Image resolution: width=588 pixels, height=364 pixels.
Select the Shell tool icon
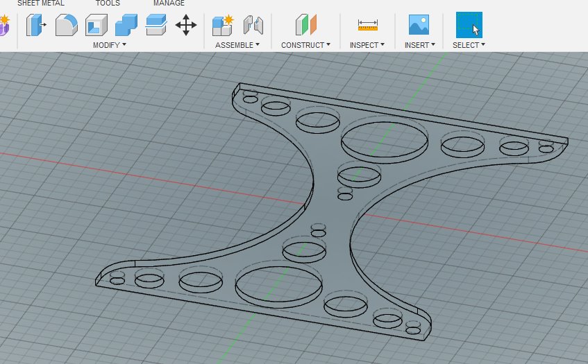(96, 25)
